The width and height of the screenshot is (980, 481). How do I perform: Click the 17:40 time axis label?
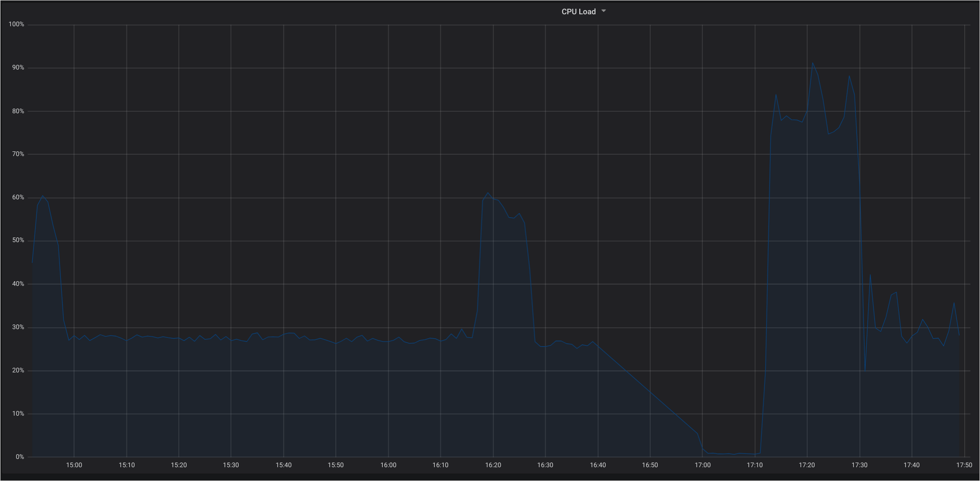[911, 465]
